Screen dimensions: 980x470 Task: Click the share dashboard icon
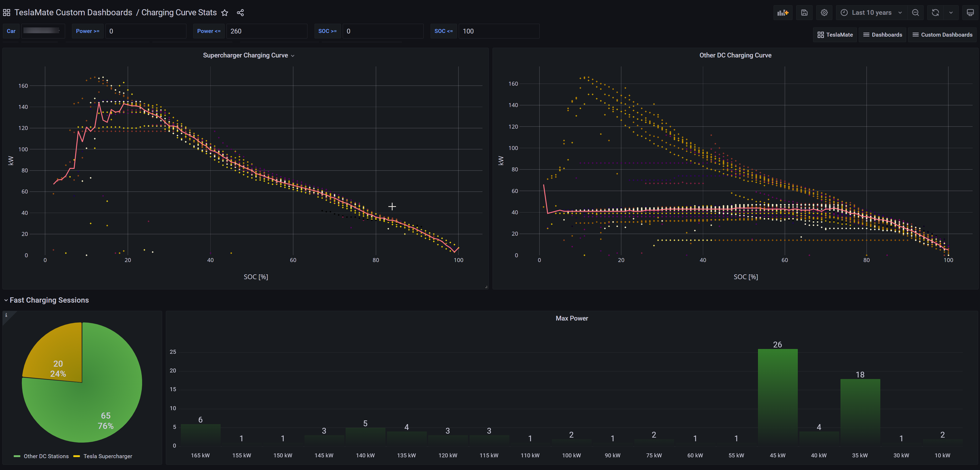click(x=240, y=13)
